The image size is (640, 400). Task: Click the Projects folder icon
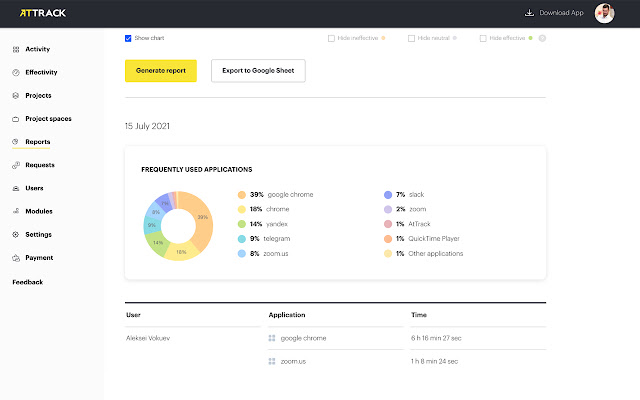[16, 96]
